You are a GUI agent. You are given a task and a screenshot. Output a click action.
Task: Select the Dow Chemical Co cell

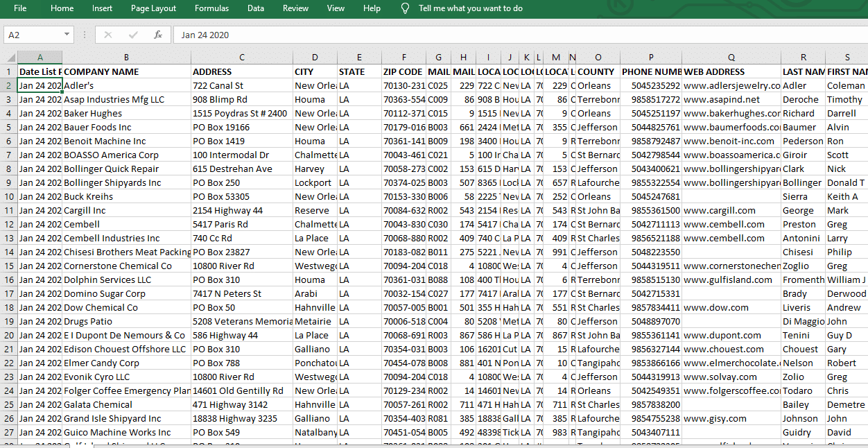click(126, 307)
